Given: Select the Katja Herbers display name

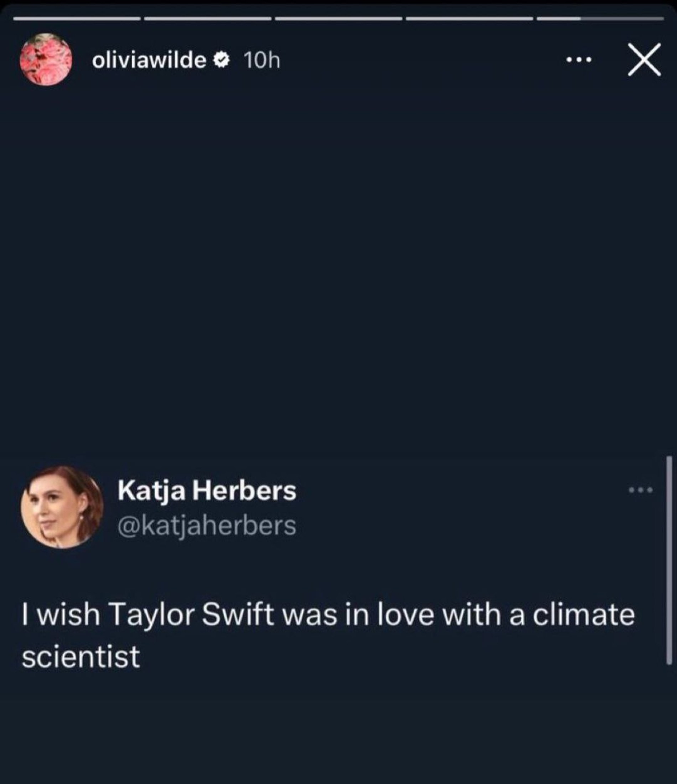Looking at the screenshot, I should [x=207, y=491].
